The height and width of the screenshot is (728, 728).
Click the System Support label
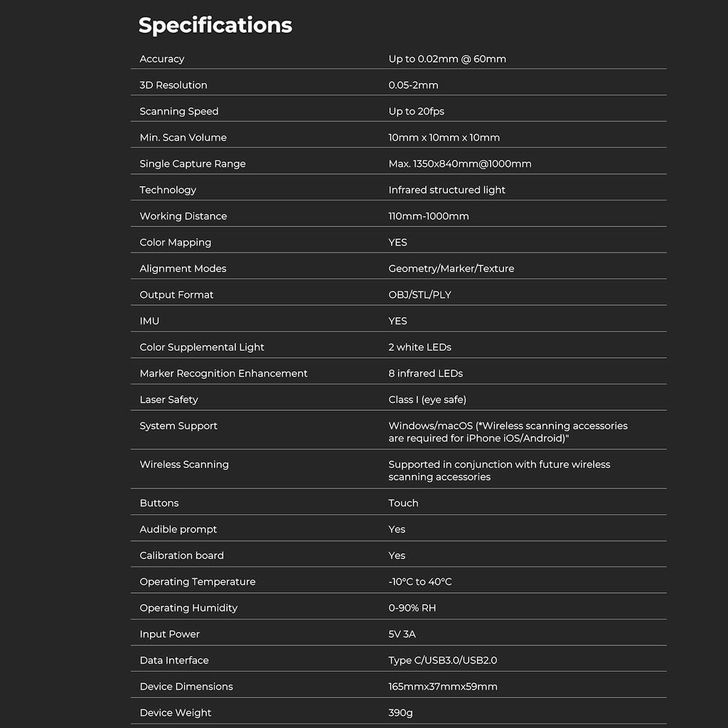click(178, 426)
